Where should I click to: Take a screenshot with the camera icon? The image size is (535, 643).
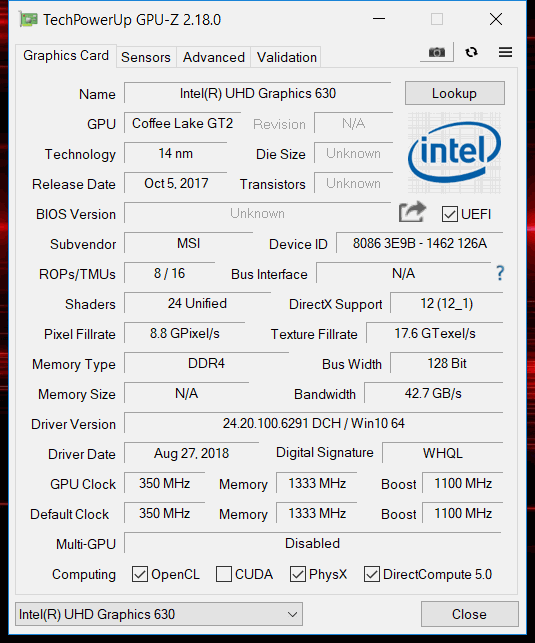[437, 52]
